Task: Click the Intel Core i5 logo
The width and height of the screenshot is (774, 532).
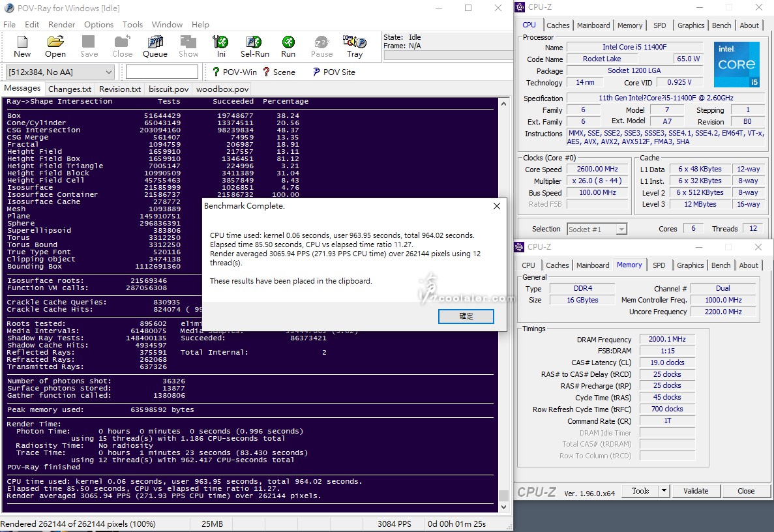Action: pos(736,64)
